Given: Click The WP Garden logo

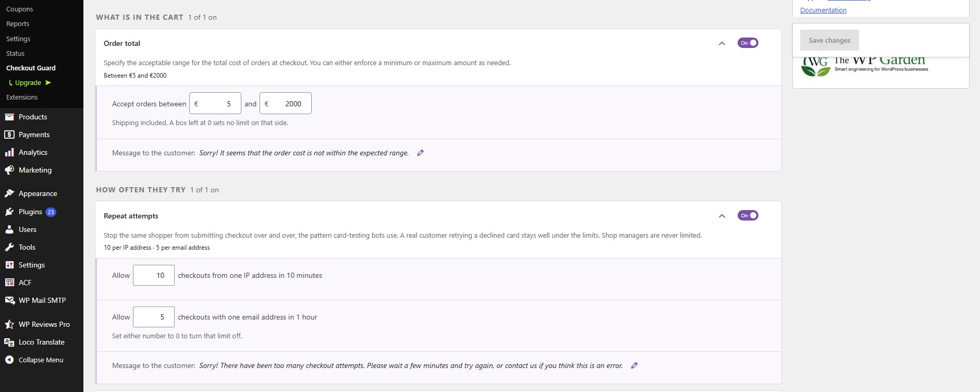Looking at the screenshot, I should point(864,67).
